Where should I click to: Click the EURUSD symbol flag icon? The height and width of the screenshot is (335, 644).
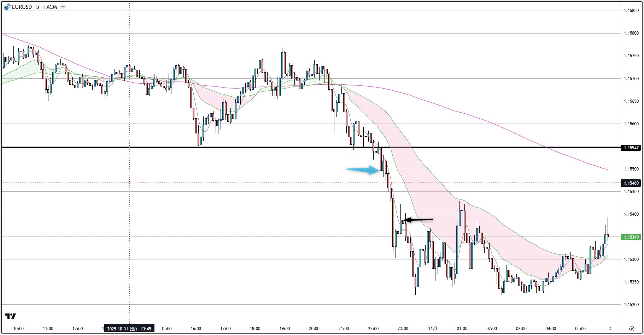pyautogui.click(x=6, y=6)
